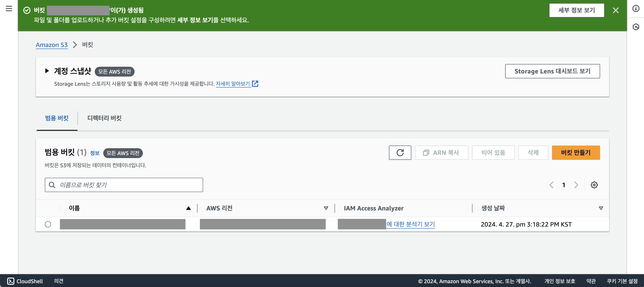
Task: Click the hexagon icon in right sidebar
Action: point(635,27)
